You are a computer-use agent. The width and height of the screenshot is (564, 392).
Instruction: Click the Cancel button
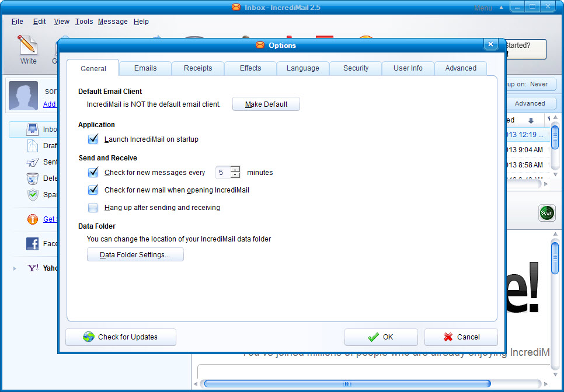click(461, 337)
